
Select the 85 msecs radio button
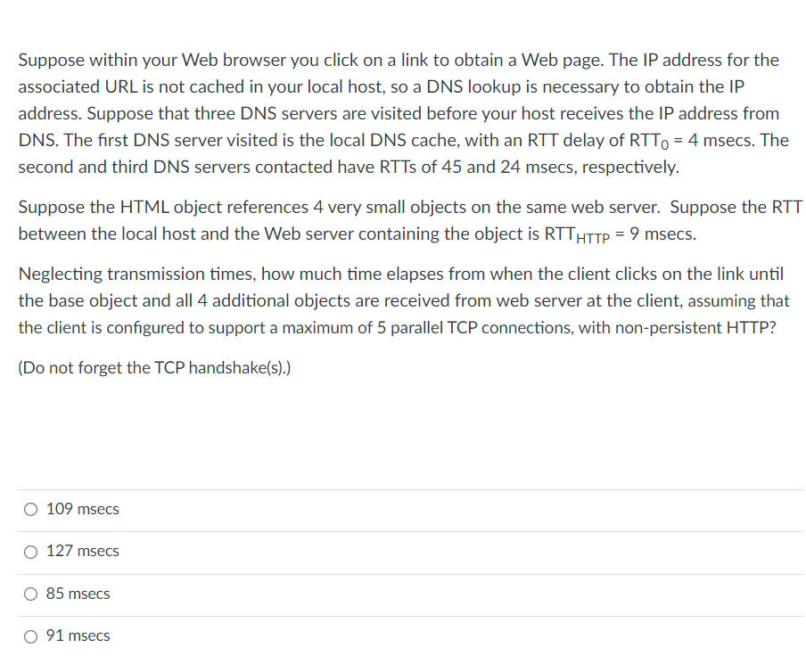pos(30,593)
